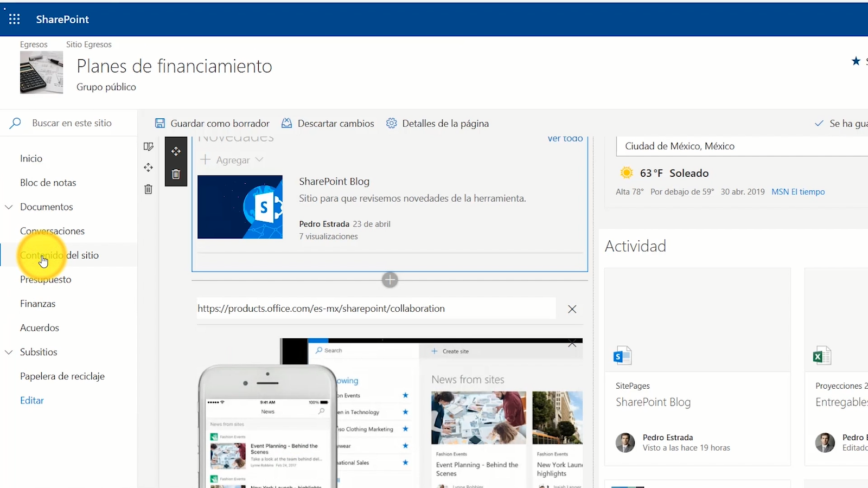The image size is (868, 488).
Task: Click the move section icon
Action: [148, 168]
